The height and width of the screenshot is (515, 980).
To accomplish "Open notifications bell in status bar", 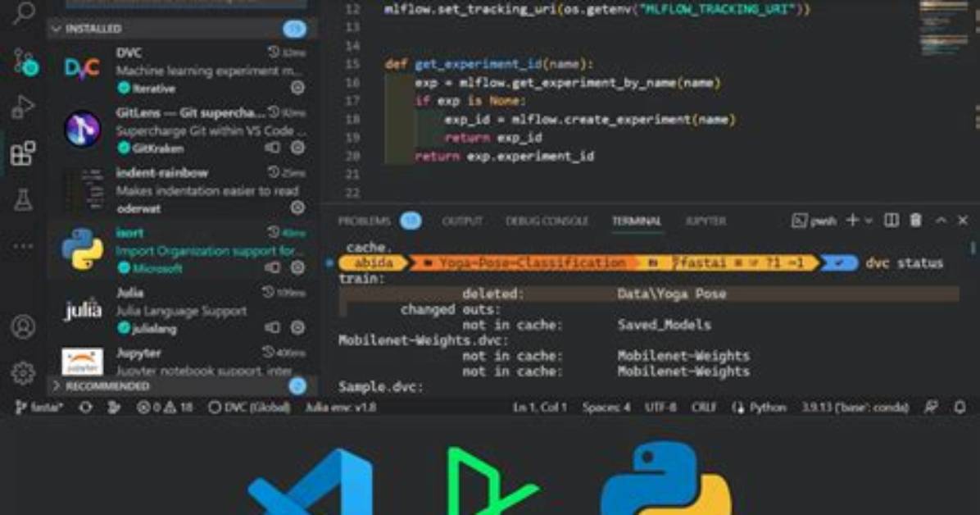I will pyautogui.click(x=960, y=408).
